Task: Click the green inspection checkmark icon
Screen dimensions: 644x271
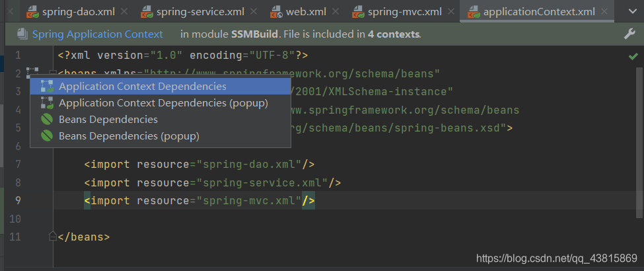Action: tap(633, 56)
